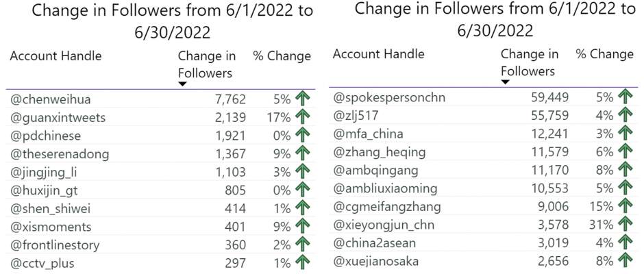Screen dimensions: 644x274
Task: Select the @xismoments row in left table
Action: pyautogui.click(x=160, y=227)
